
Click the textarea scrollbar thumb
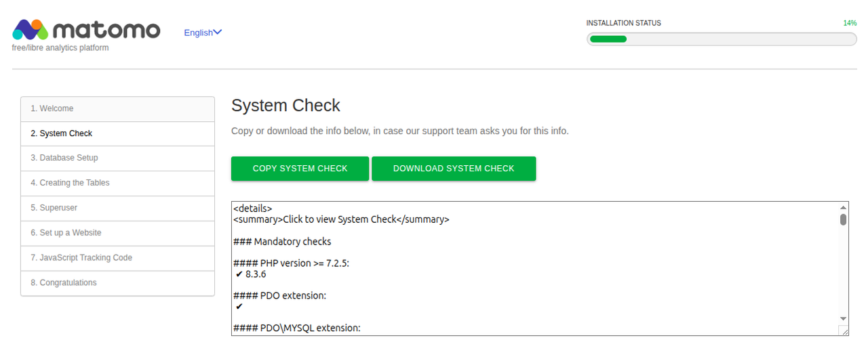pyautogui.click(x=843, y=219)
